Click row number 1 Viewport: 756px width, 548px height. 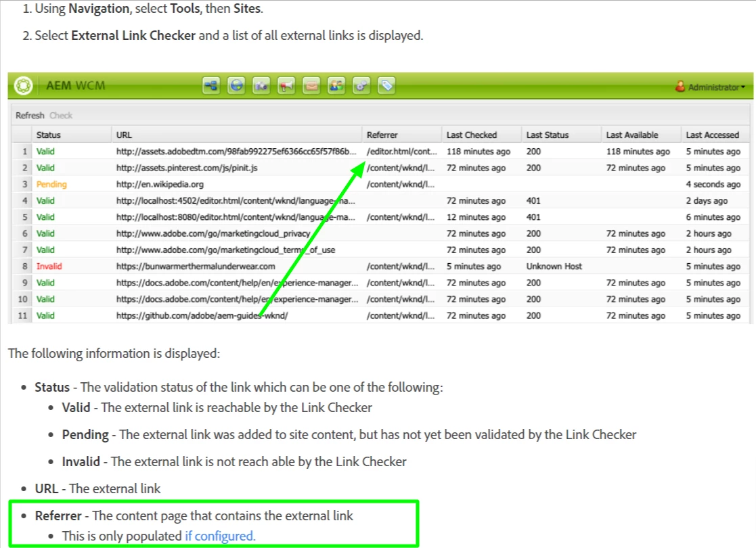[x=24, y=152]
